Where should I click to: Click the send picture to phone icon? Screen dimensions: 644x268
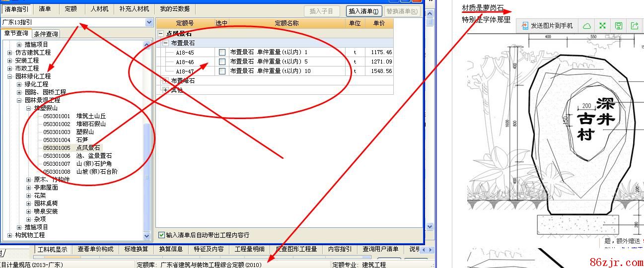(x=525, y=26)
